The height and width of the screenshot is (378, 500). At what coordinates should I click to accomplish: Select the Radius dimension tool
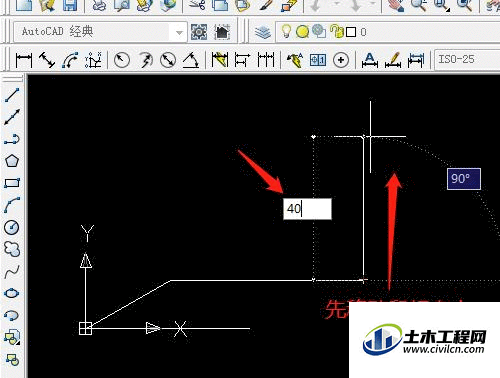(x=122, y=60)
